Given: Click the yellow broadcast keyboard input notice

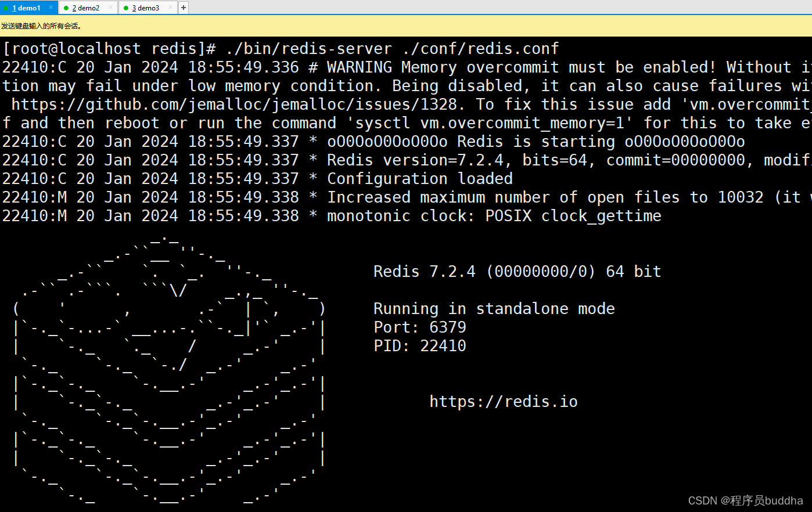Looking at the screenshot, I should (406, 26).
